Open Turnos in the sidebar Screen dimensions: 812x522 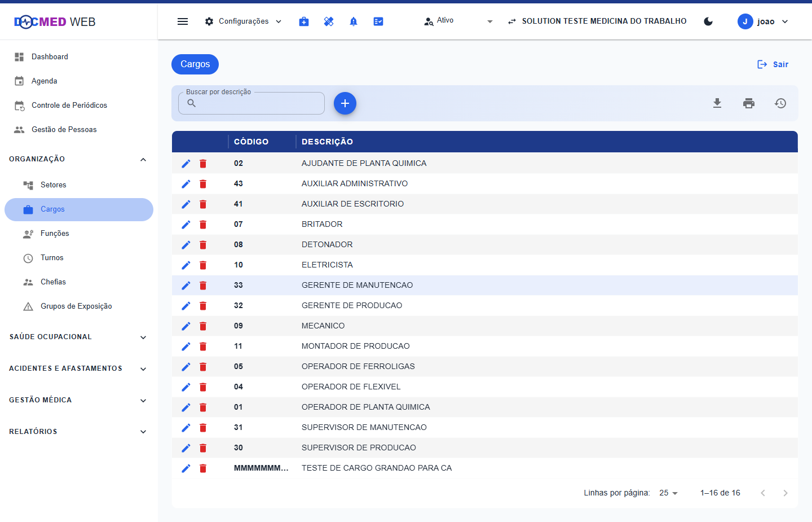click(79, 258)
